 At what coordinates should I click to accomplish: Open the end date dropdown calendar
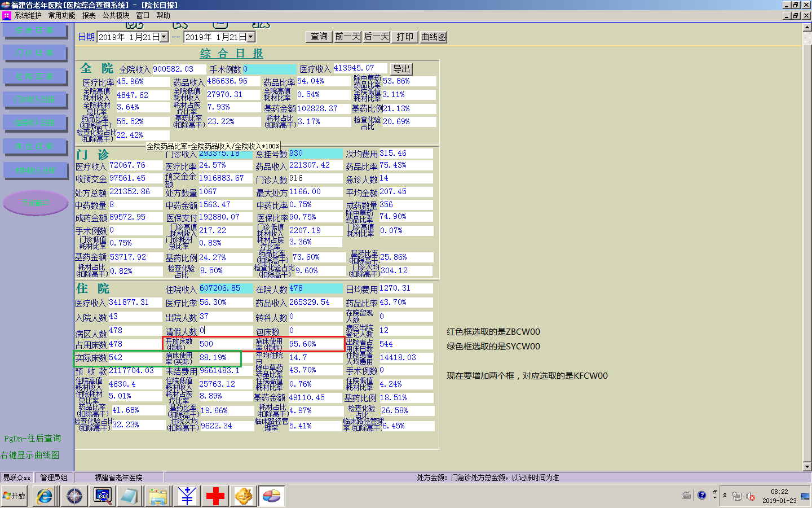tap(251, 37)
